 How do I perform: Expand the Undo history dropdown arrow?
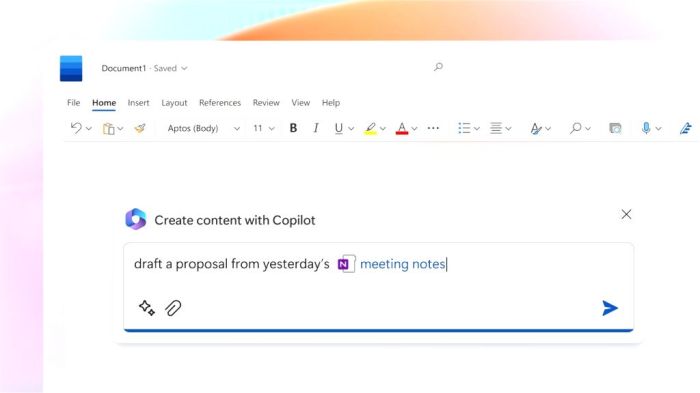coord(89,129)
